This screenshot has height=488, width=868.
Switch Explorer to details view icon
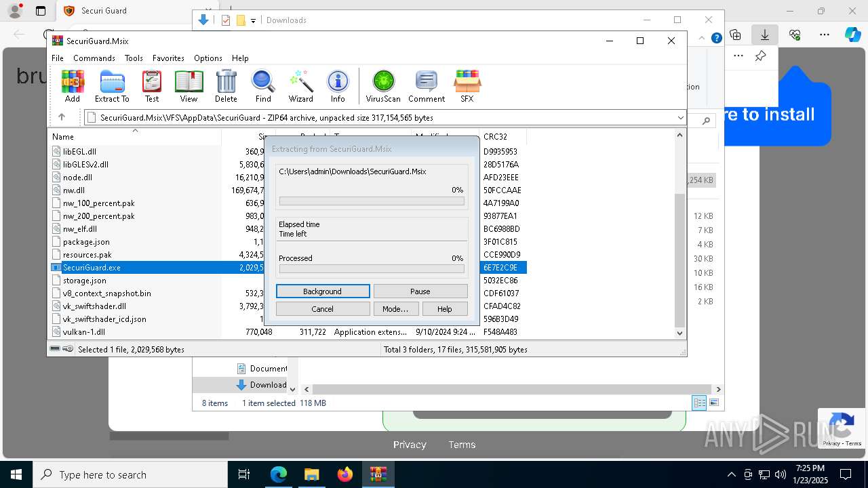[699, 403]
